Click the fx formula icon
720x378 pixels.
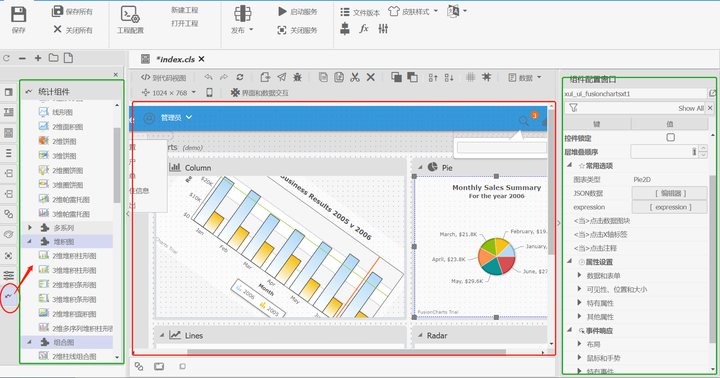[x=364, y=28]
